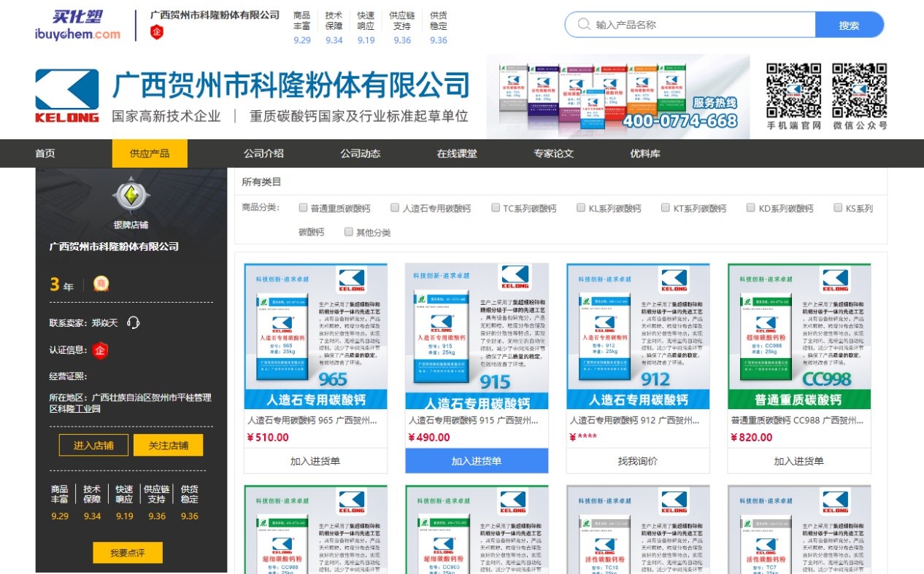Screen dimensions: 924x574
Task: Check the KL系列碳酸钙 checkbox
Action: coord(581,208)
